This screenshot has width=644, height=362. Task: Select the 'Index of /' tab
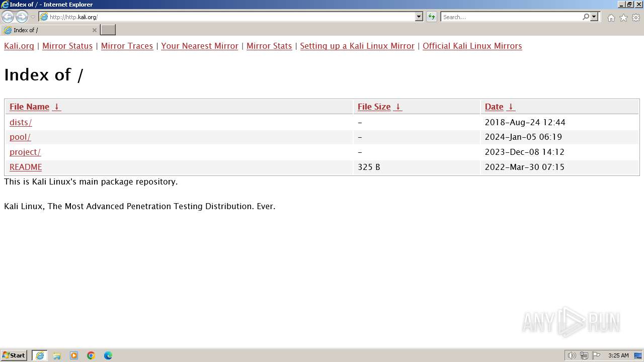pos(50,30)
